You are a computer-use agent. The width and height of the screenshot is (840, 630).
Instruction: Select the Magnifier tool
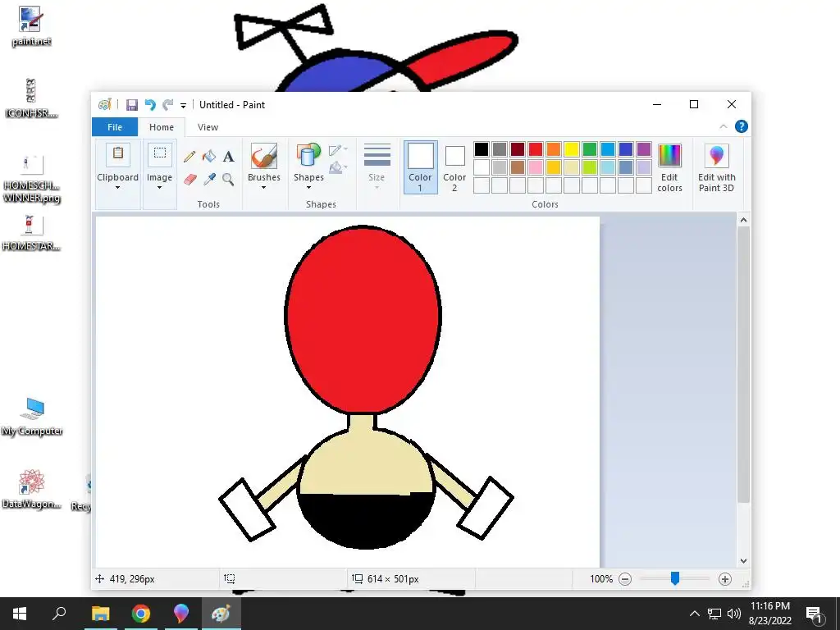[228, 179]
